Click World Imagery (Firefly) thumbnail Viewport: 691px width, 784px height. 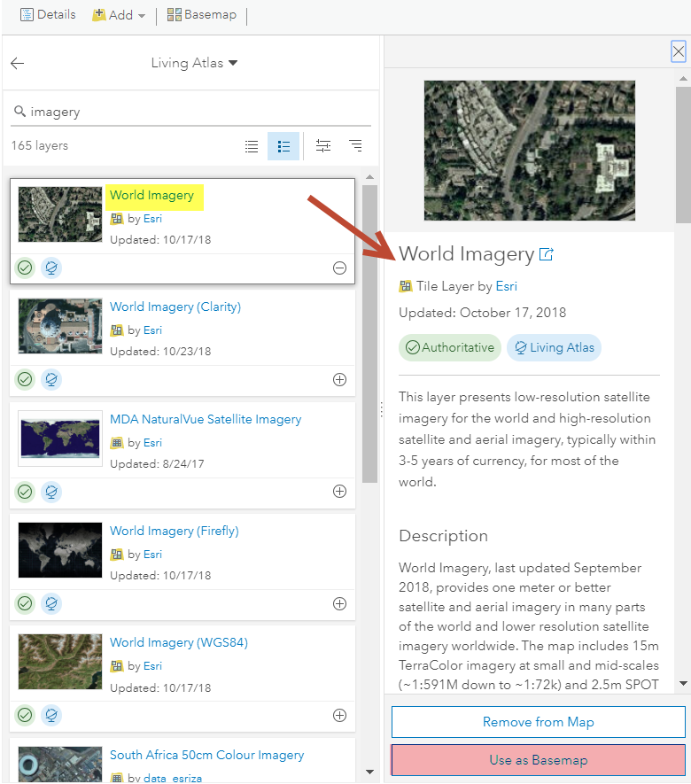pyautogui.click(x=60, y=550)
